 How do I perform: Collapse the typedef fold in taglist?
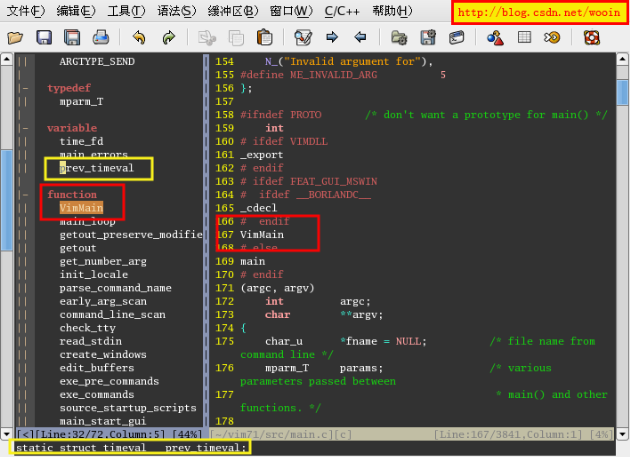click(x=25, y=88)
